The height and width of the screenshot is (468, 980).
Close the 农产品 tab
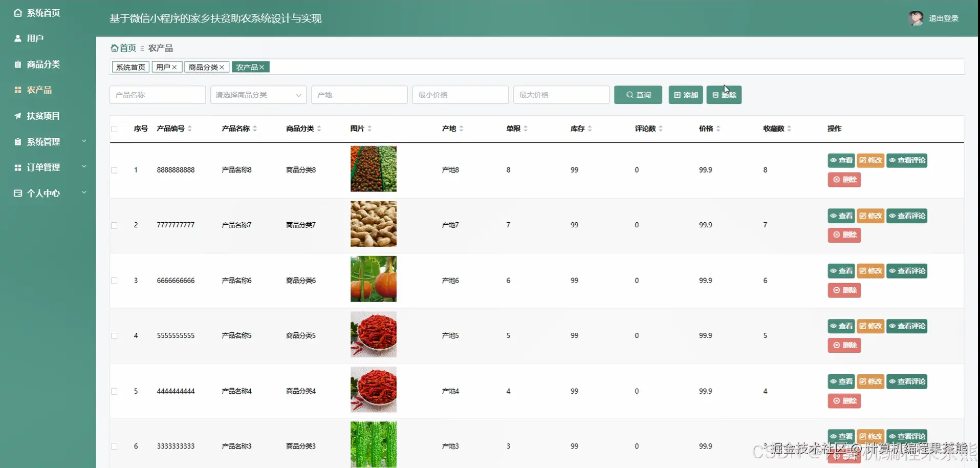point(262,67)
